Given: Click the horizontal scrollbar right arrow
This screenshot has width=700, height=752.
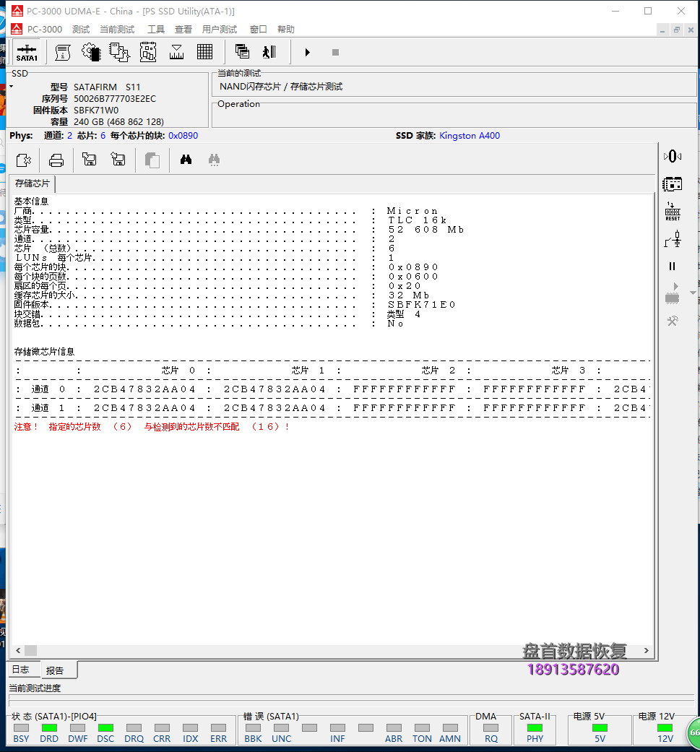Looking at the screenshot, I should pyautogui.click(x=647, y=651).
